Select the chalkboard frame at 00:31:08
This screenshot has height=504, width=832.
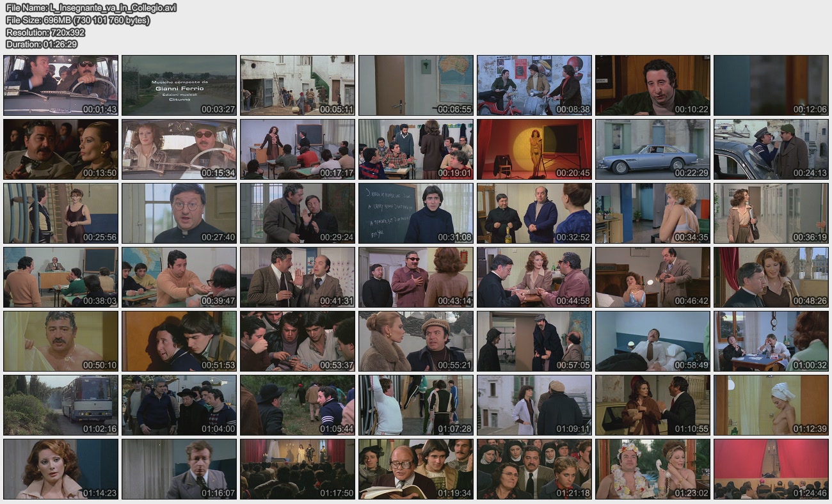(x=416, y=213)
